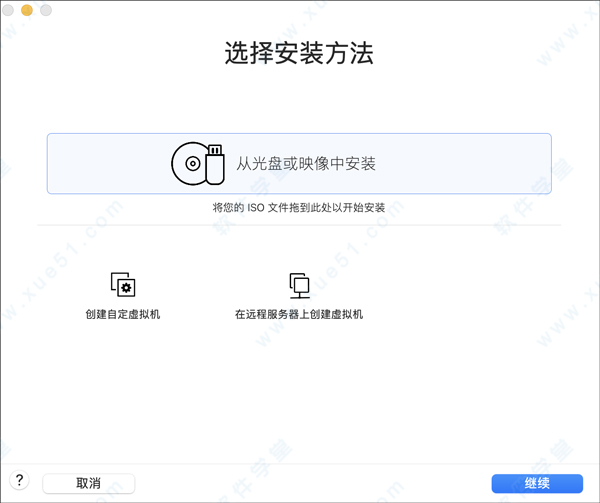Click the hint text 将您的 ISO 文件拖到此处以开始安装
The image size is (600, 503).
[x=299, y=208]
